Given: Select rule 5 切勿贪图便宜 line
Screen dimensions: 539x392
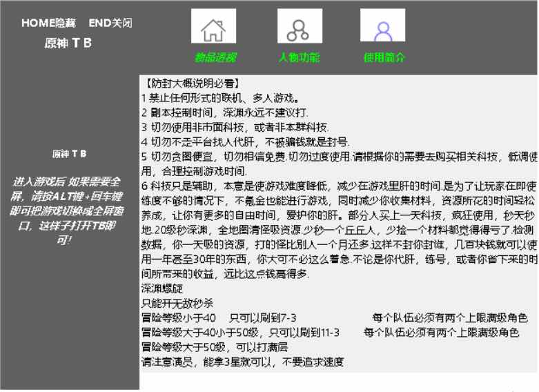Looking at the screenshot, I should (x=340, y=164).
